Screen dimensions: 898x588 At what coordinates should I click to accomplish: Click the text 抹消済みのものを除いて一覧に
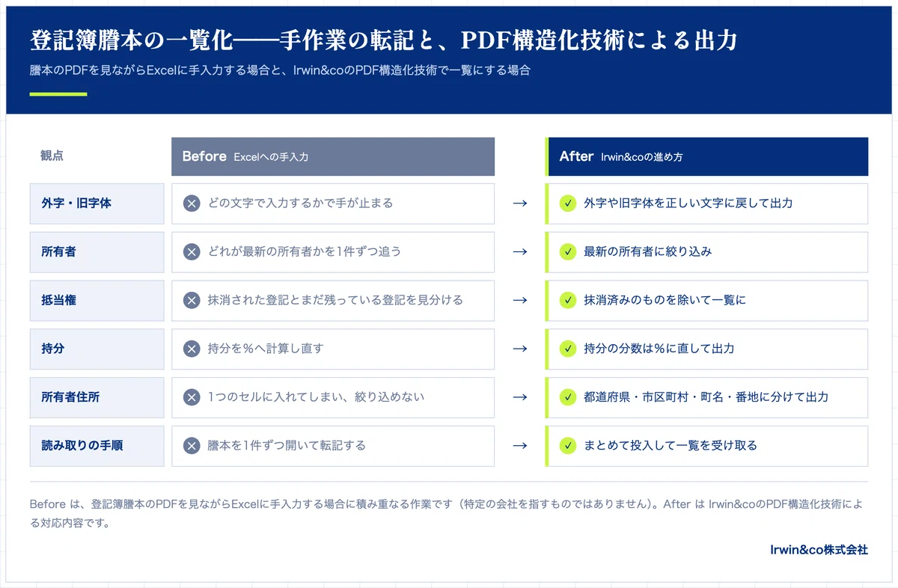(x=665, y=301)
